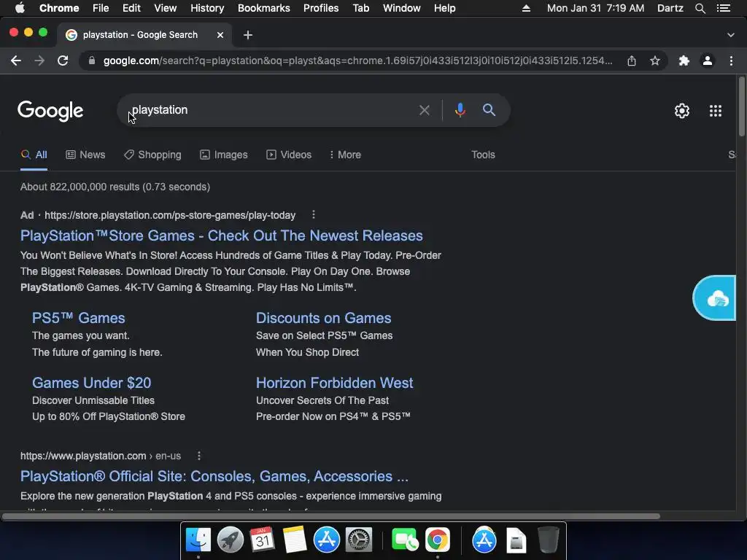Image resolution: width=747 pixels, height=560 pixels.
Task: Open Finder from the Dock
Action: pyautogui.click(x=198, y=540)
